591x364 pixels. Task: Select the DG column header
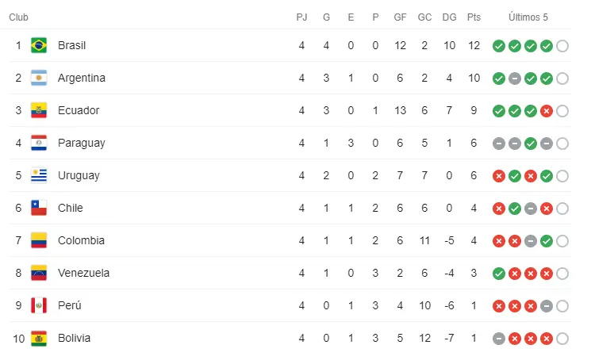click(449, 17)
